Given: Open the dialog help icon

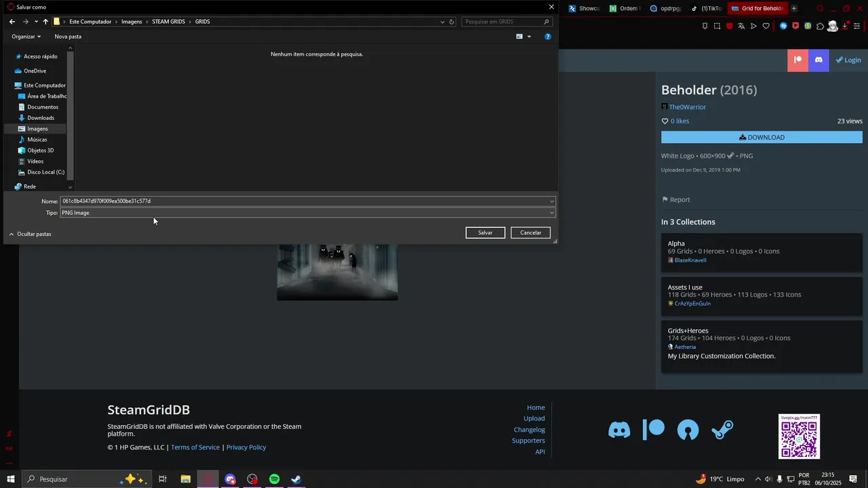Looking at the screenshot, I should click(548, 37).
